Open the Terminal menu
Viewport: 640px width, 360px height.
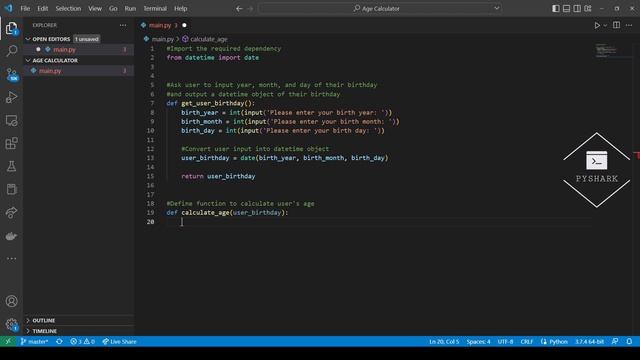(155, 8)
